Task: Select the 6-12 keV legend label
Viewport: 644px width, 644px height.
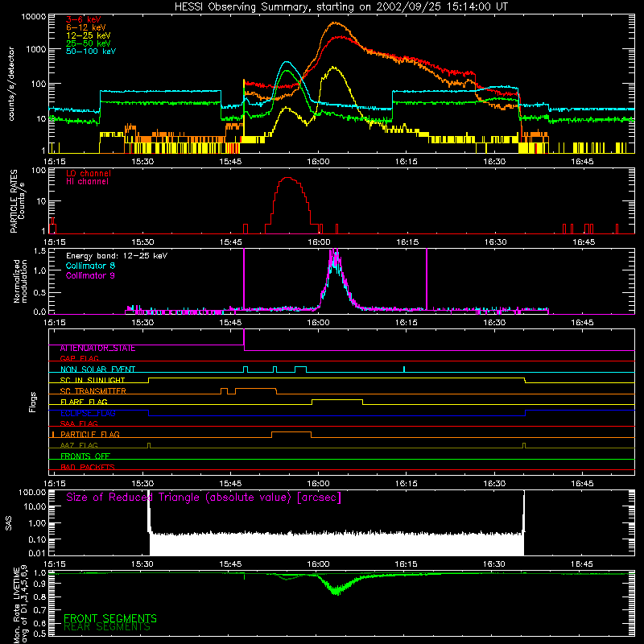Action: tap(86, 27)
